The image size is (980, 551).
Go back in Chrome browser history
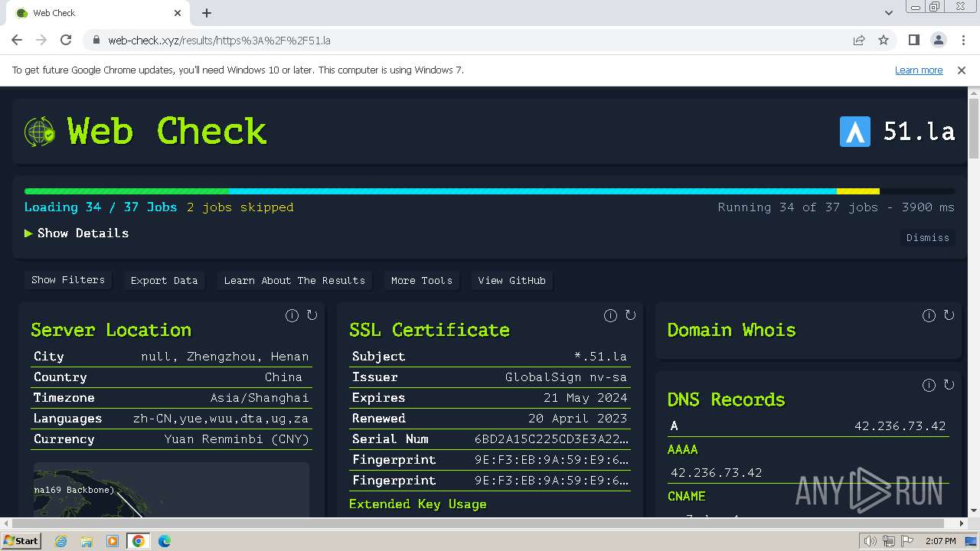coord(17,40)
